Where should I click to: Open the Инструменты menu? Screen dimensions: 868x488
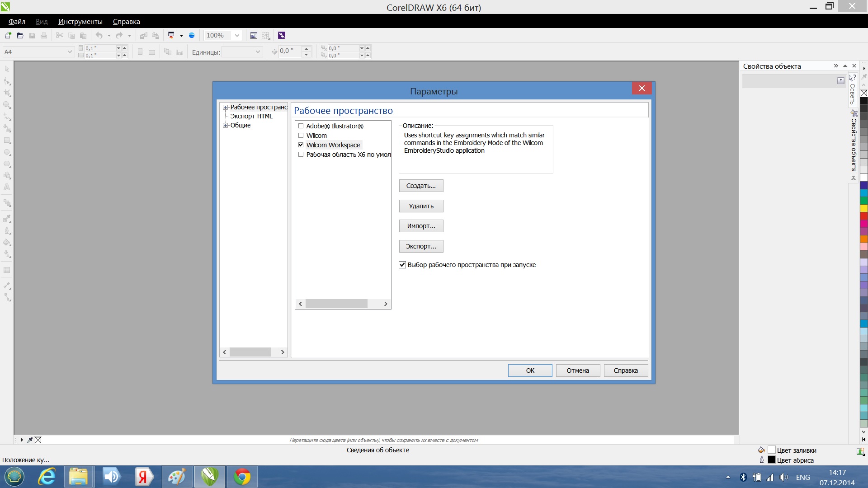[80, 21]
